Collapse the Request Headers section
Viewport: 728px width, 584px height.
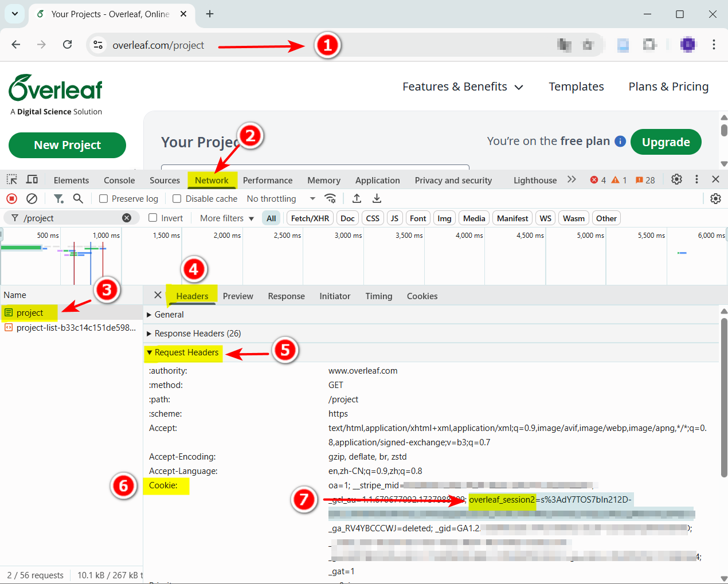tap(182, 352)
